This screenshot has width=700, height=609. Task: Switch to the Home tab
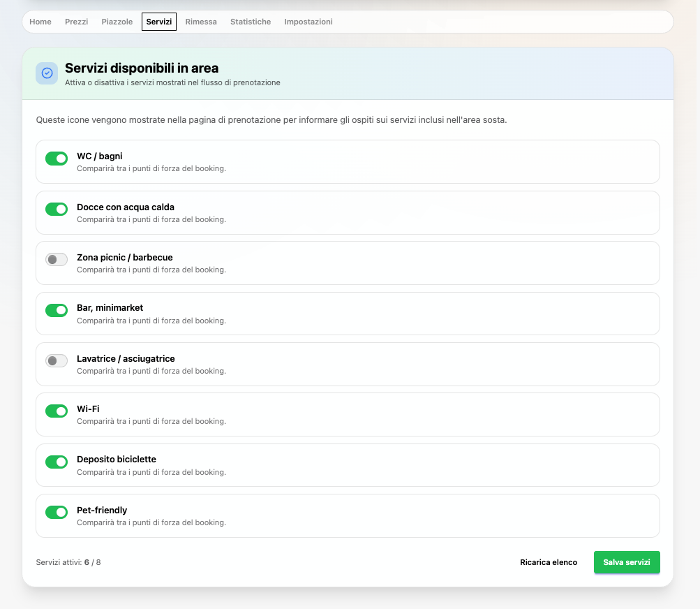(x=40, y=22)
